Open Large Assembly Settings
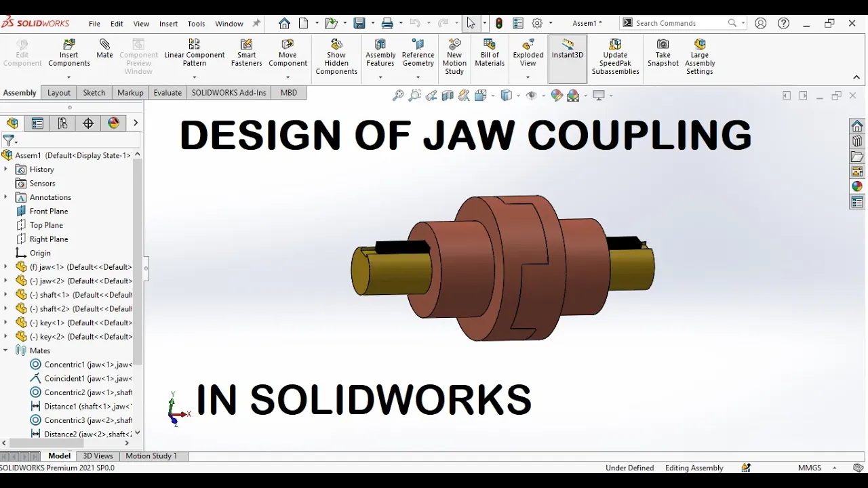The height and width of the screenshot is (488, 868). point(700,57)
